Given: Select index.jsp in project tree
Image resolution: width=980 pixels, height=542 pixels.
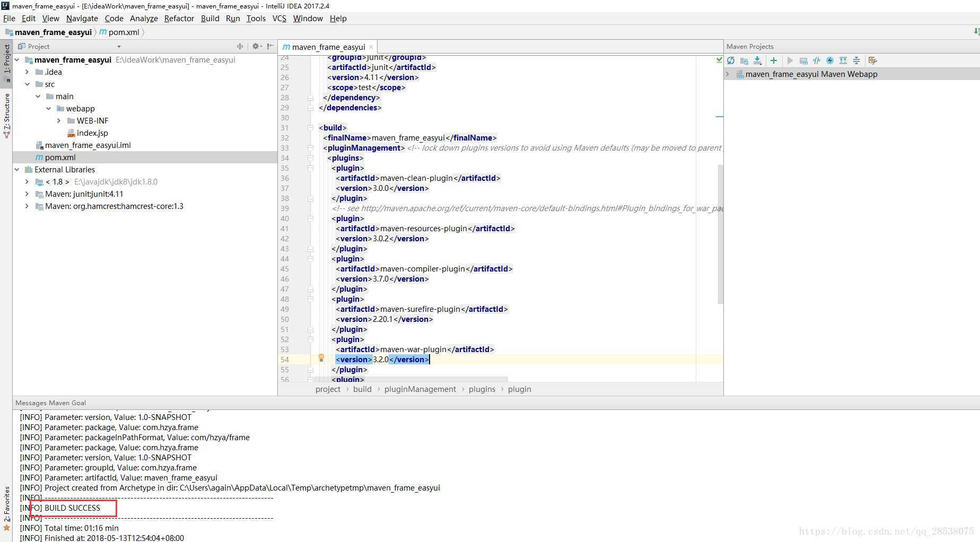Looking at the screenshot, I should pos(92,133).
